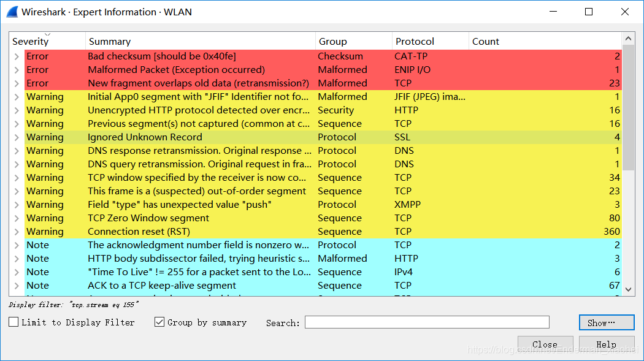Expand the XMPP Field type unexpected value row
644x361 pixels.
(17, 205)
